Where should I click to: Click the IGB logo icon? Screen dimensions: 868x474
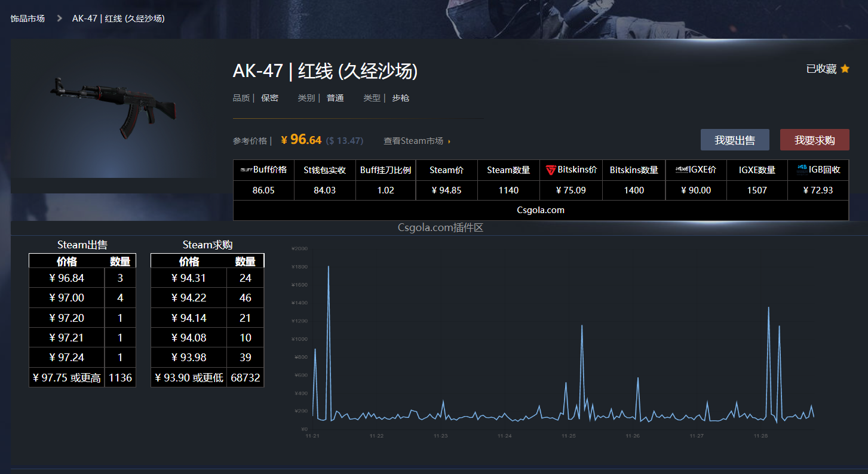[x=802, y=169]
